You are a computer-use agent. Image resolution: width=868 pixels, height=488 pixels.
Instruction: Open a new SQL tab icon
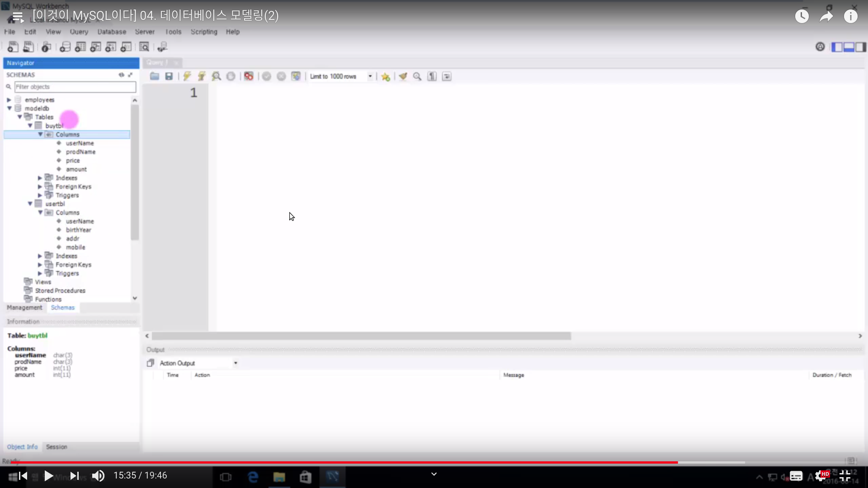click(x=13, y=47)
